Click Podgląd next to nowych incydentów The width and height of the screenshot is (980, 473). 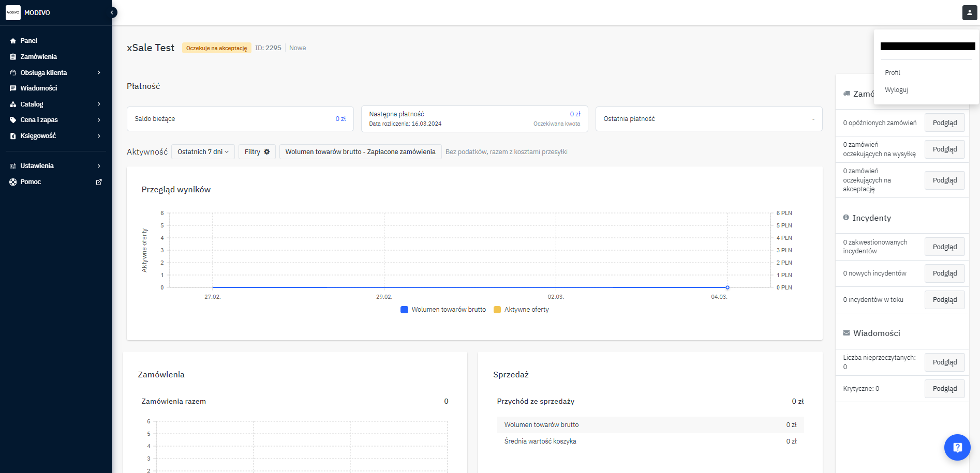point(944,273)
